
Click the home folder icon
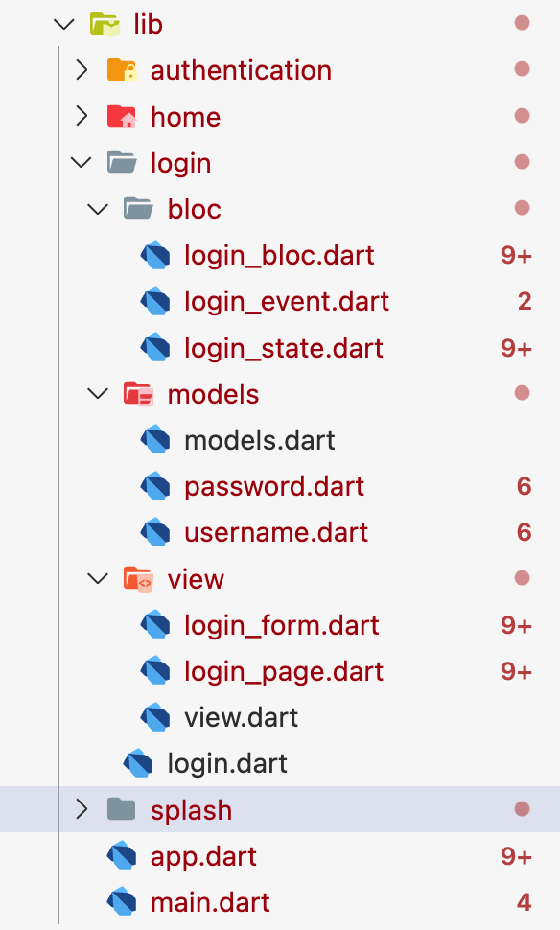click(122, 116)
